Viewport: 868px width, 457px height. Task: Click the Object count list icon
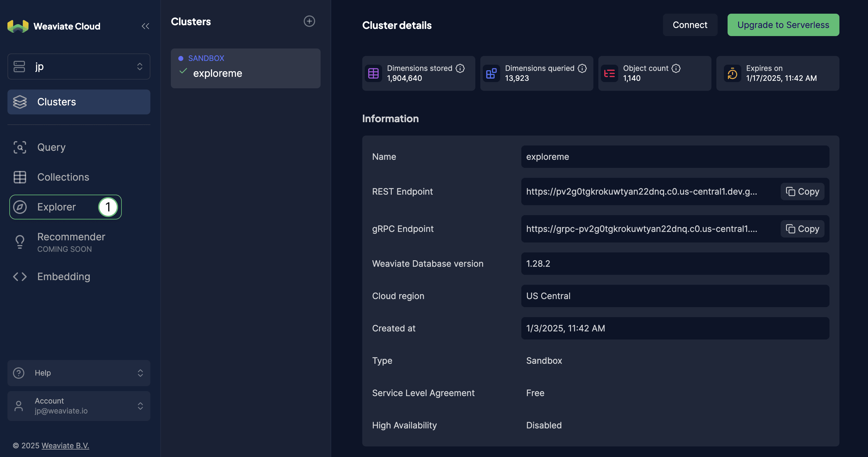pyautogui.click(x=609, y=73)
